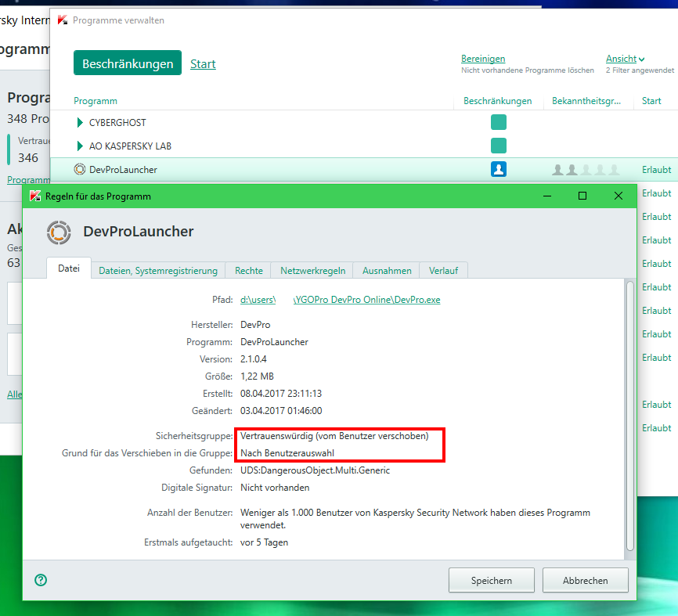678x616 pixels.
Task: Open the Netzwerkregeln tab
Action: point(312,271)
